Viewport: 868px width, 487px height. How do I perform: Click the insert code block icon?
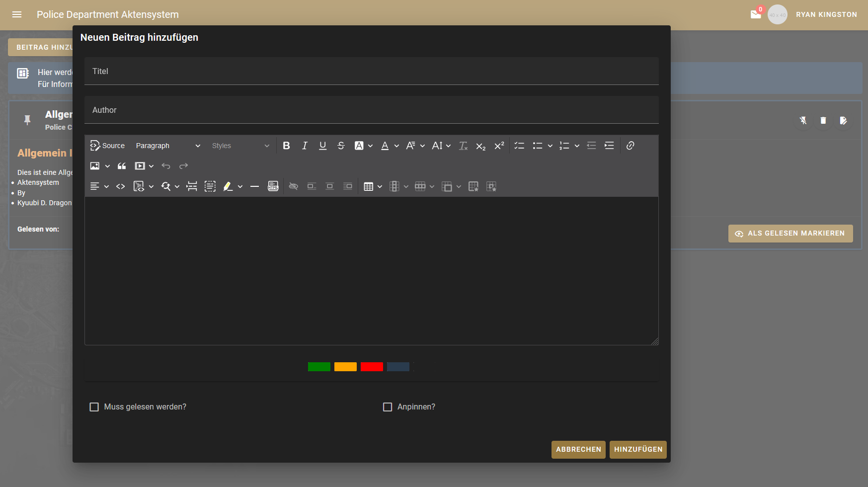[x=139, y=186]
